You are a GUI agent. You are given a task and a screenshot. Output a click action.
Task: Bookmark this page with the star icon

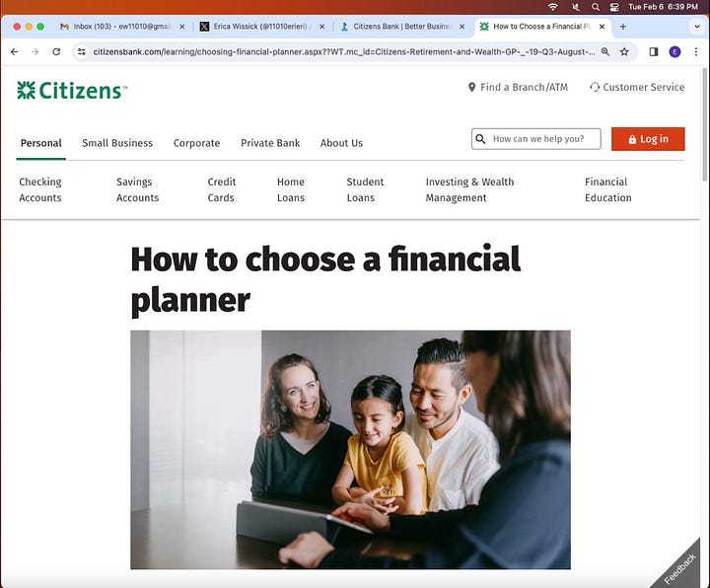pyautogui.click(x=624, y=51)
